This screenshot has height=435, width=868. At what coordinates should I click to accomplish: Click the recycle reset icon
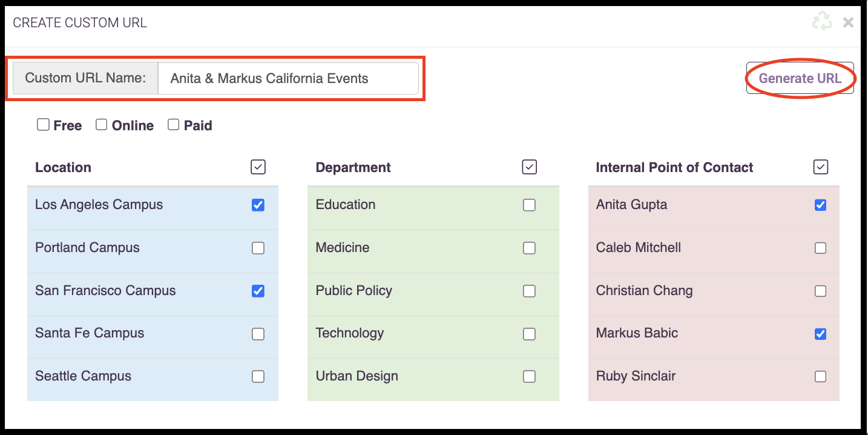pos(822,22)
